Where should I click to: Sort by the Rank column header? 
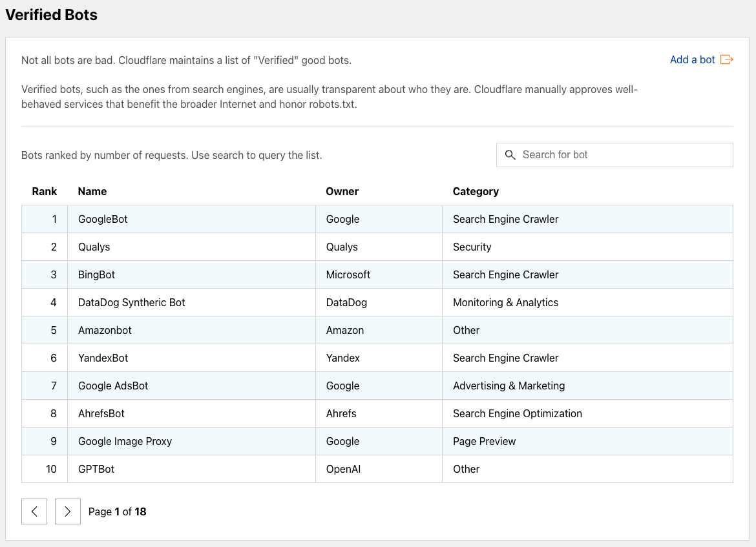(x=44, y=191)
